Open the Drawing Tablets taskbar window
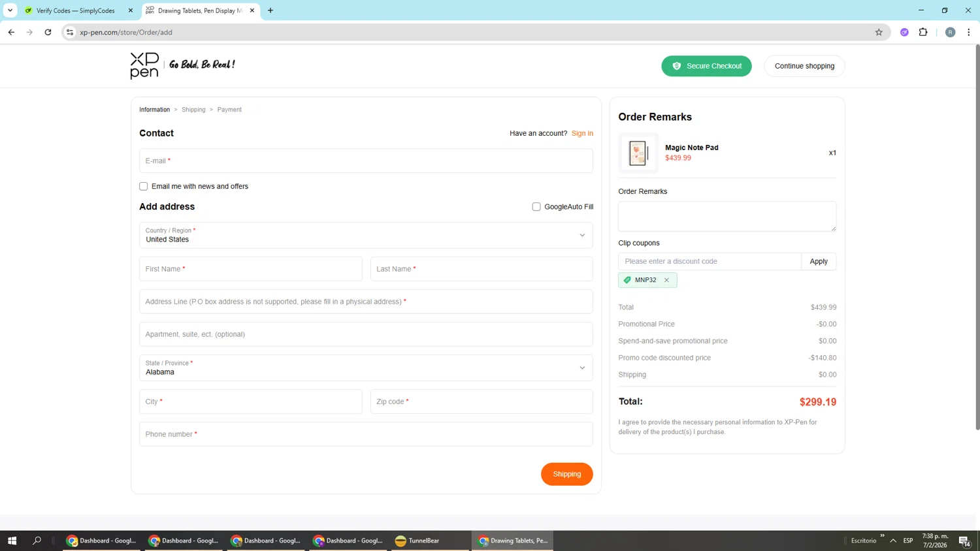 (x=512, y=541)
